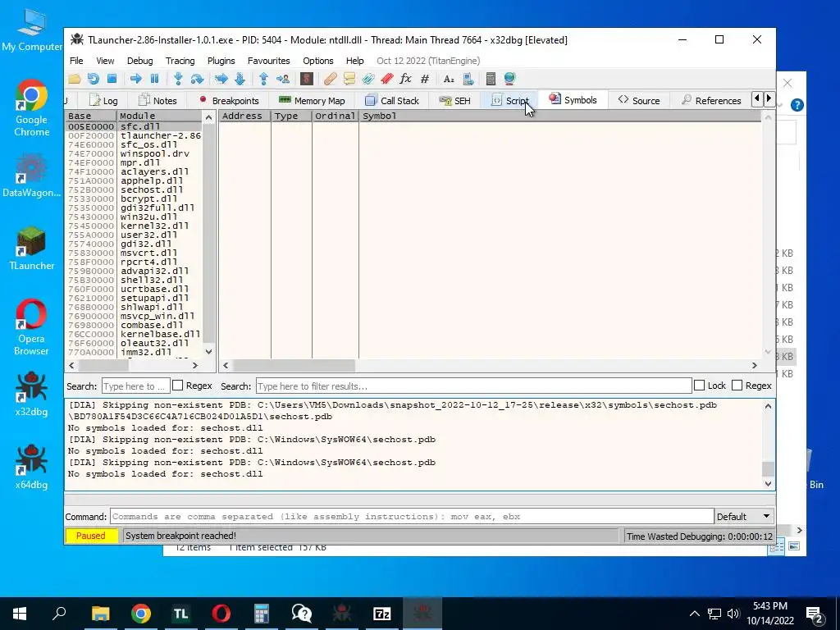Click the module search input field
The image size is (840, 630).
pyautogui.click(x=135, y=386)
